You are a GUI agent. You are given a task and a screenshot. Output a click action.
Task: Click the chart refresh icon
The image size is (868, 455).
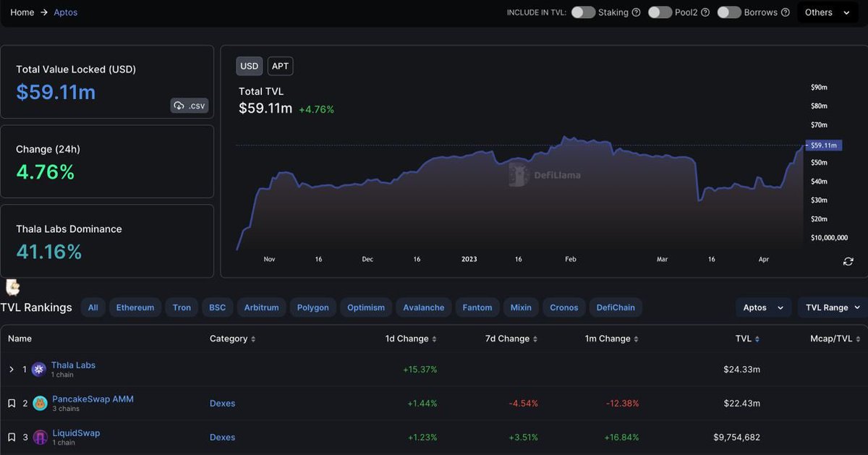848,262
